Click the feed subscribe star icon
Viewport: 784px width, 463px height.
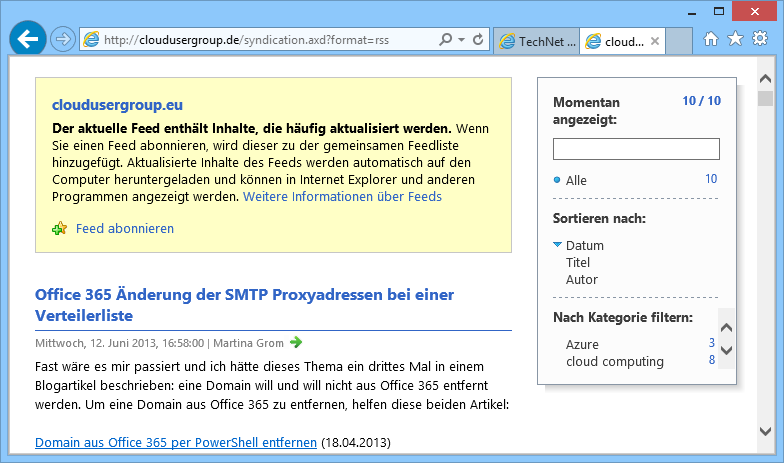point(60,229)
